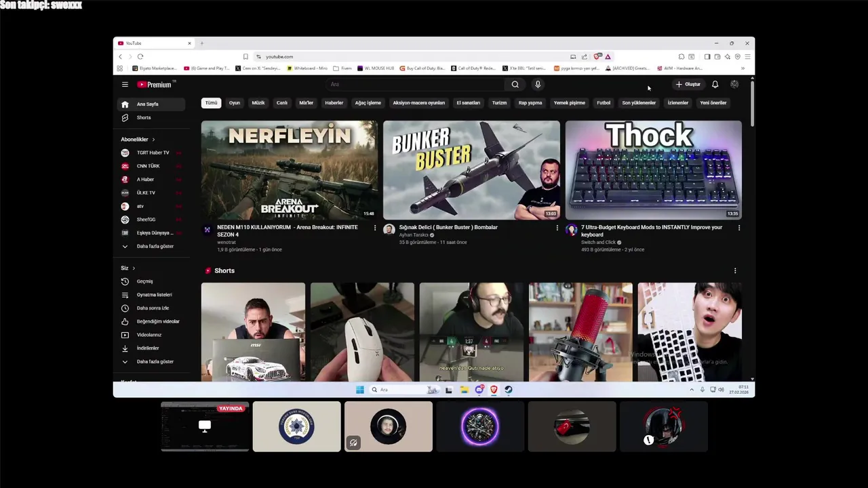Open the WL MOUSE HUB bookmark
868x488 pixels.
(376, 68)
